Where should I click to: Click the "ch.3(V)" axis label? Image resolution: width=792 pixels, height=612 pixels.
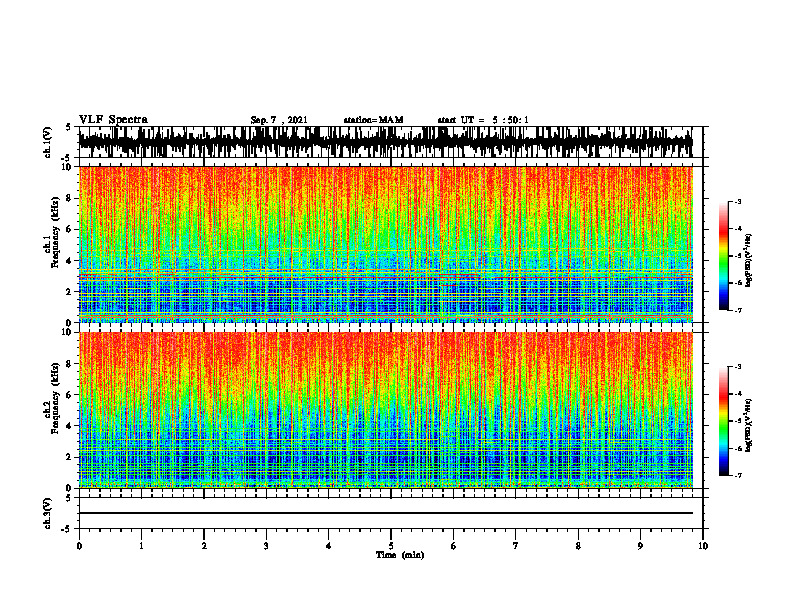click(48, 513)
